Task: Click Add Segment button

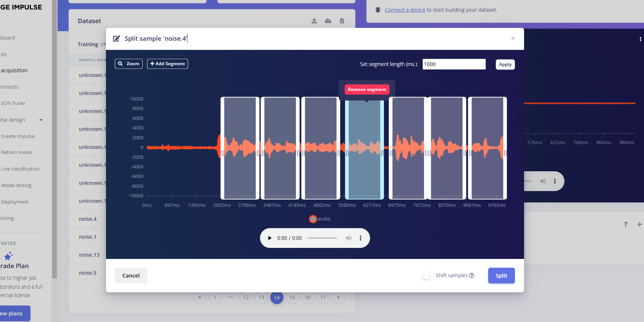Action: (167, 64)
